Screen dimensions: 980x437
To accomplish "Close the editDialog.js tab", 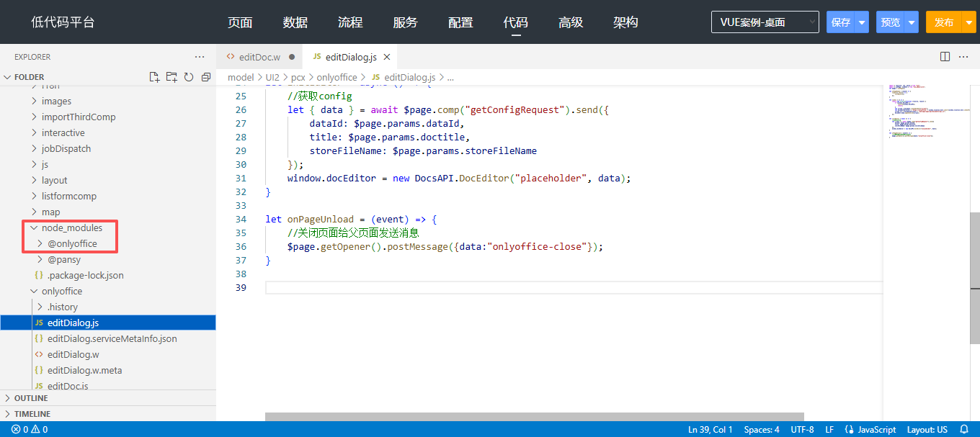I will coord(387,57).
